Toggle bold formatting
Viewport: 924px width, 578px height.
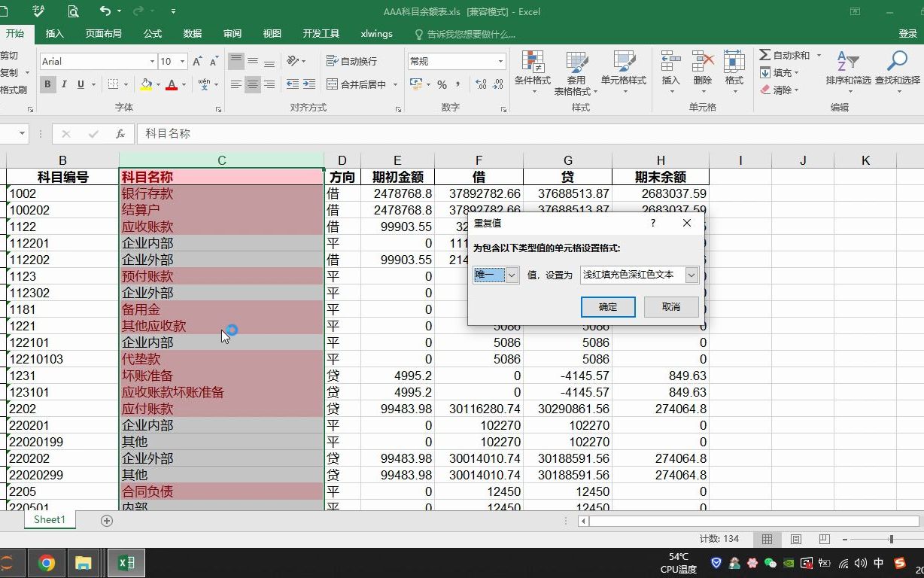tap(47, 84)
